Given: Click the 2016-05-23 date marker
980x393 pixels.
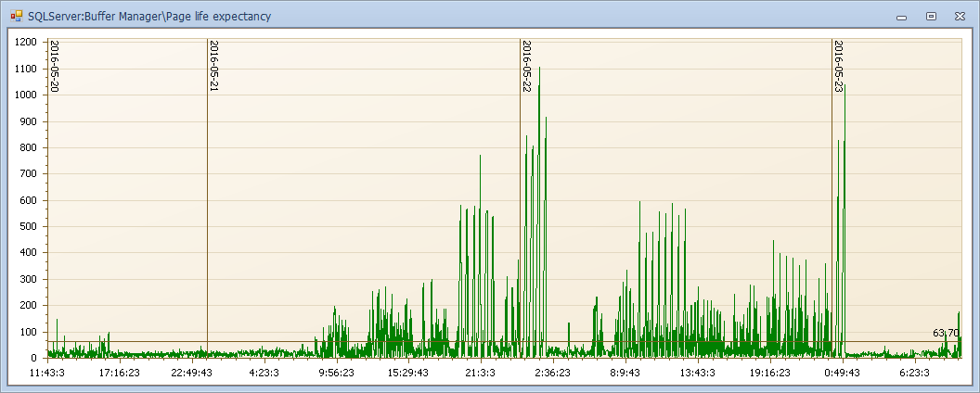Looking at the screenshot, I should pyautogui.click(x=838, y=67).
